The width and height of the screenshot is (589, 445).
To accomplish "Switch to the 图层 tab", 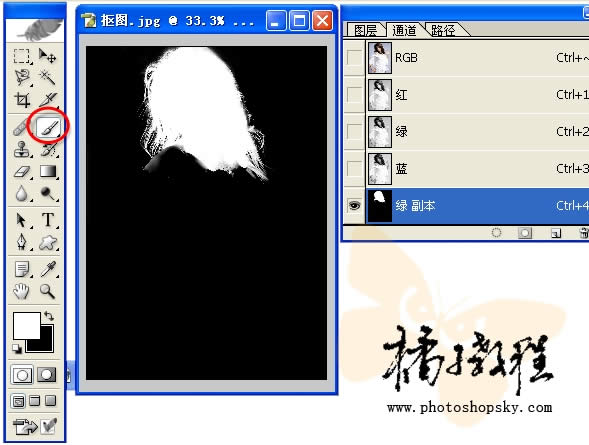I will point(365,30).
